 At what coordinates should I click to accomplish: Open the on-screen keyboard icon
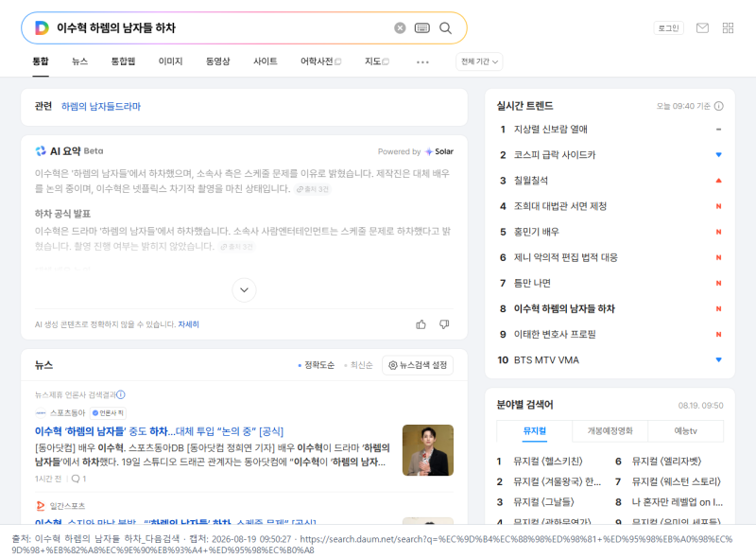421,28
